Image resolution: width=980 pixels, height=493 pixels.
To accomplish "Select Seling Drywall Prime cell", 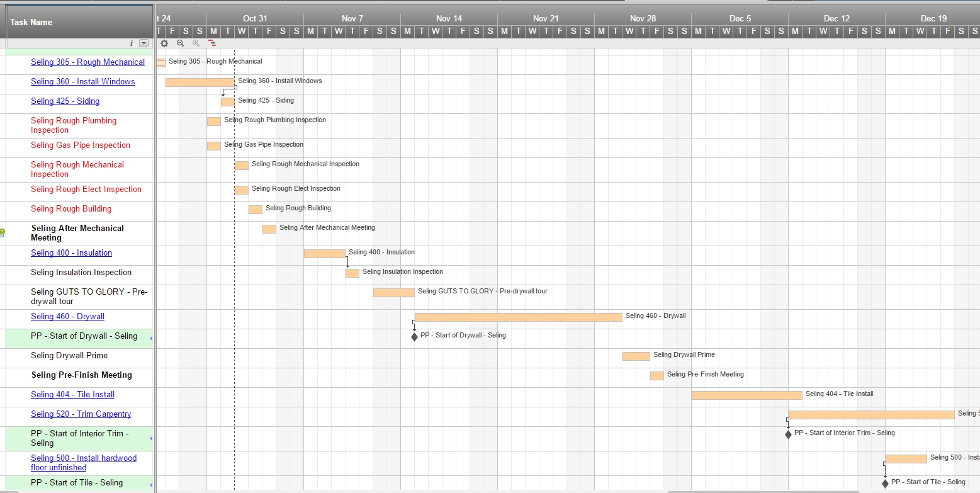I will pos(79,358).
